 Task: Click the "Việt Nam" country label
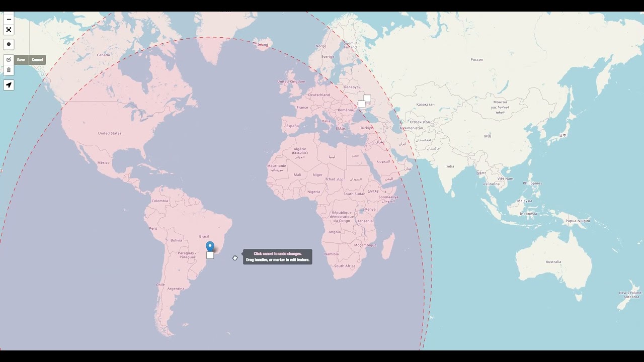[x=505, y=178]
